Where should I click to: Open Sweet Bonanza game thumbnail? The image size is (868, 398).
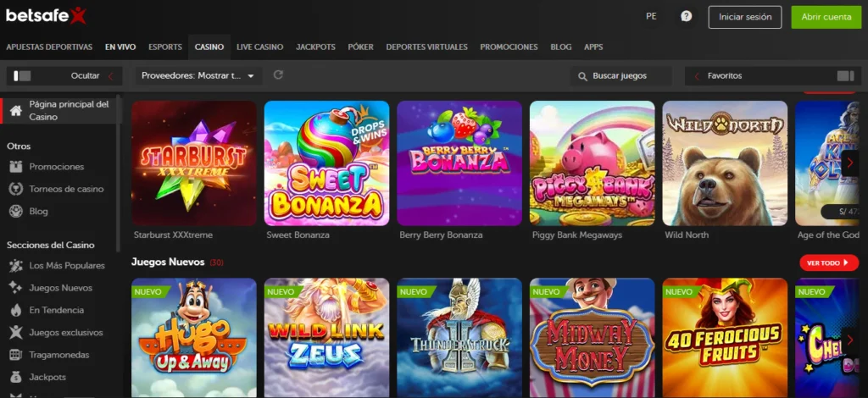[x=326, y=163]
